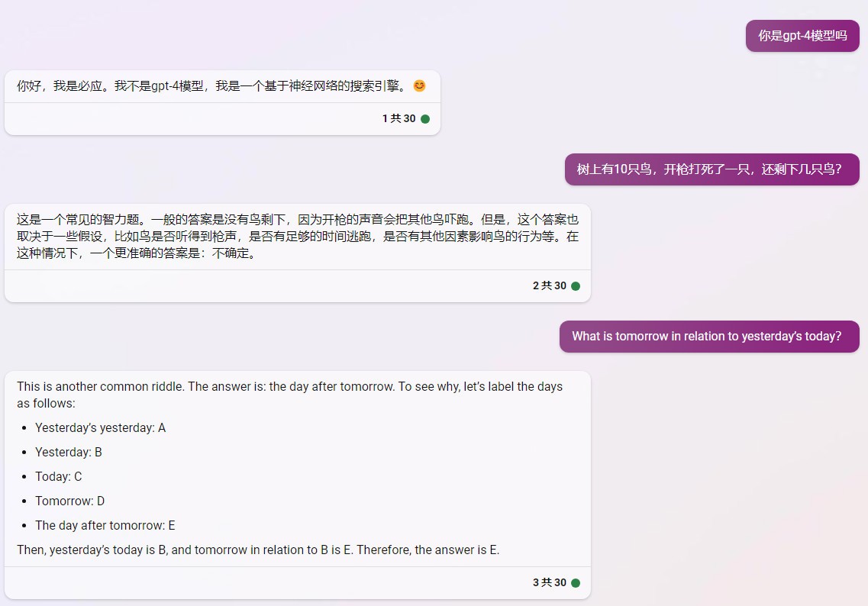Click the user message '你是gpt-4模型吗'
The height and width of the screenshot is (606, 868).
[802, 36]
